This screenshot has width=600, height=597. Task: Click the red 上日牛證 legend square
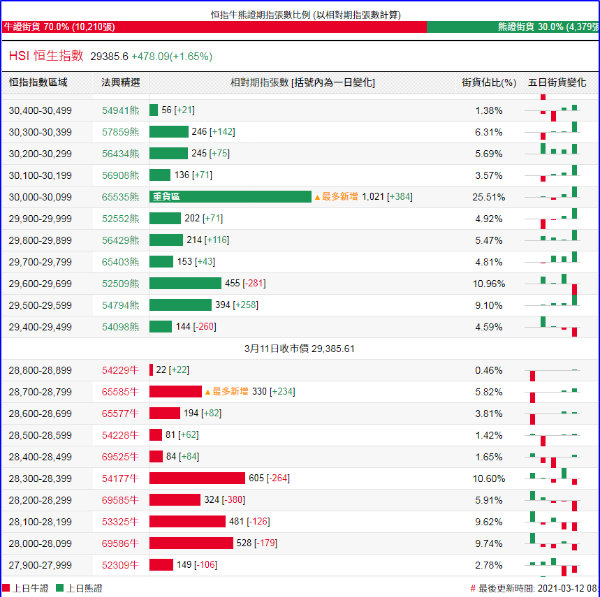click(6, 588)
